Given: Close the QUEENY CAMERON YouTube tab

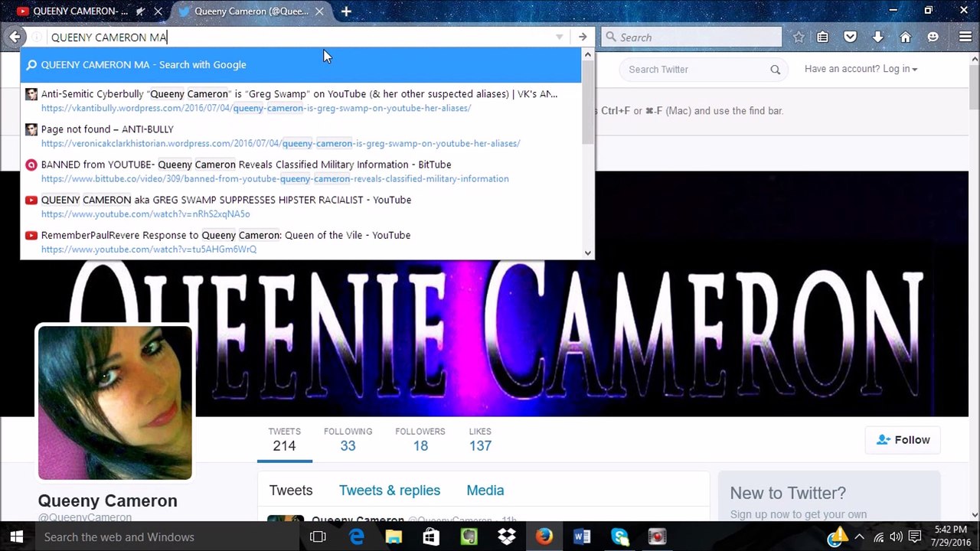Looking at the screenshot, I should coord(158,11).
